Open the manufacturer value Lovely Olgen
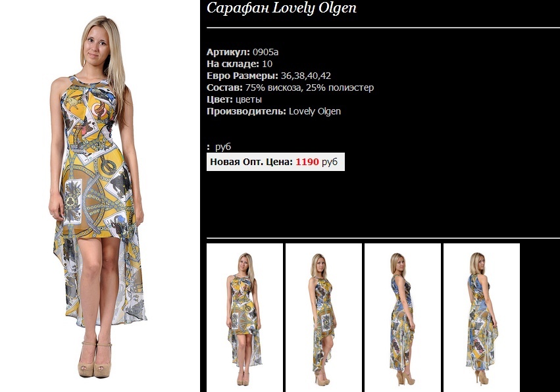The width and height of the screenshot is (560, 392). [315, 111]
